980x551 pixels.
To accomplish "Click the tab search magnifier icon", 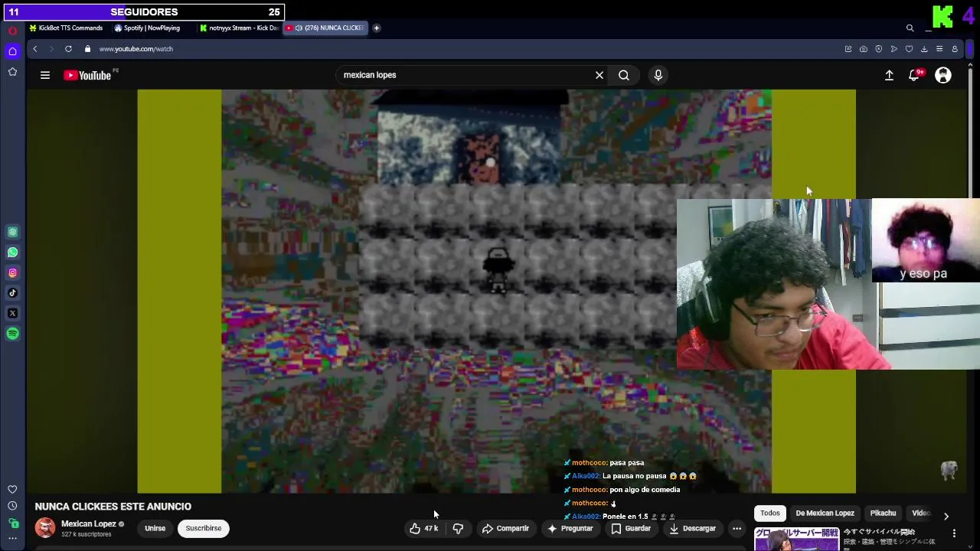I will tap(910, 28).
